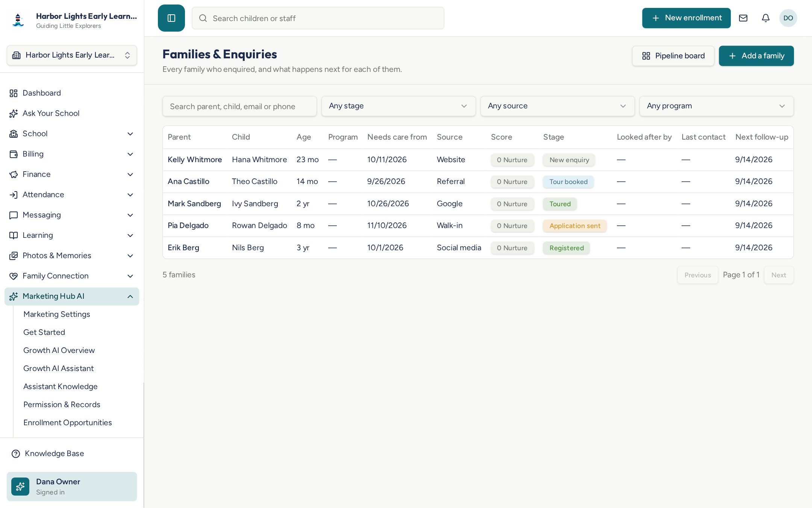The height and width of the screenshot is (508, 812).
Task: Open the Any stage filter
Action: click(x=398, y=106)
